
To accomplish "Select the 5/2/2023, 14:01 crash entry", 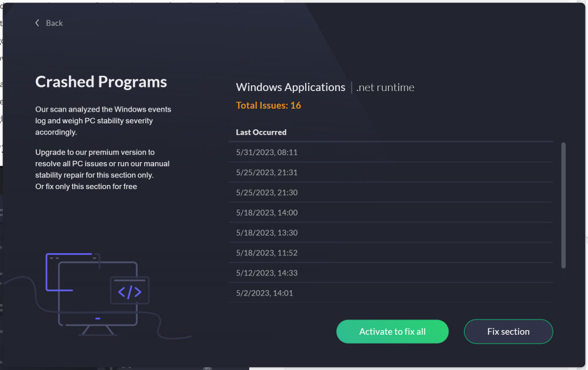I will click(x=390, y=293).
